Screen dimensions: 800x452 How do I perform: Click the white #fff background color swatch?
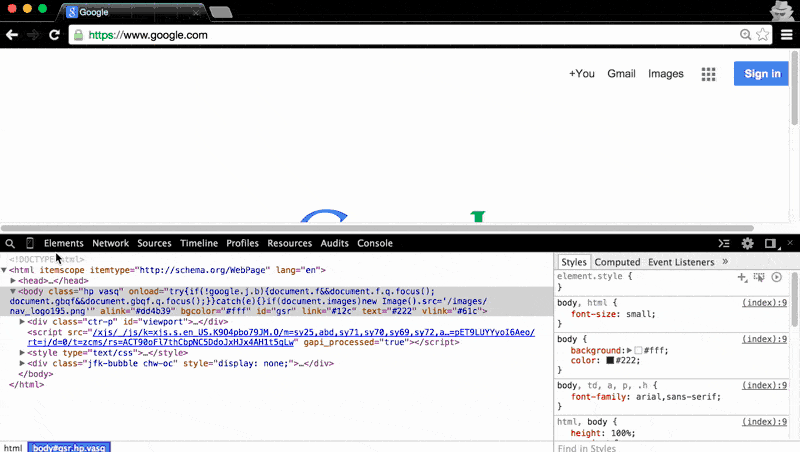(638, 350)
